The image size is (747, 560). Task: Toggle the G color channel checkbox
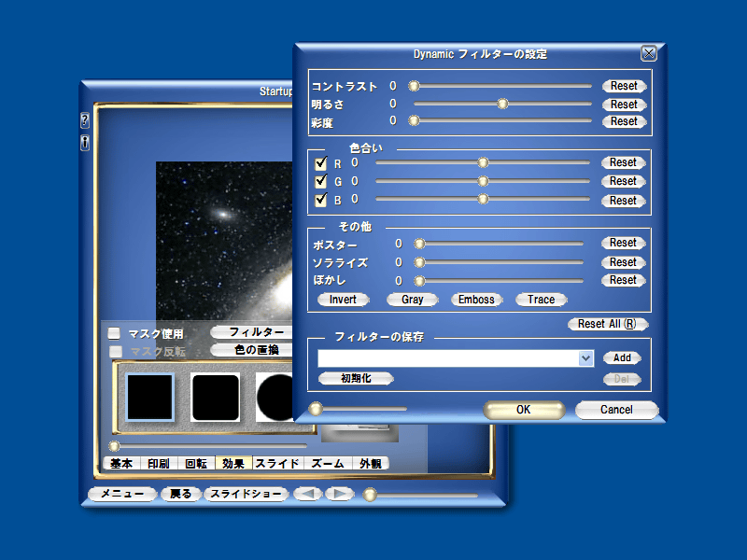(x=321, y=181)
